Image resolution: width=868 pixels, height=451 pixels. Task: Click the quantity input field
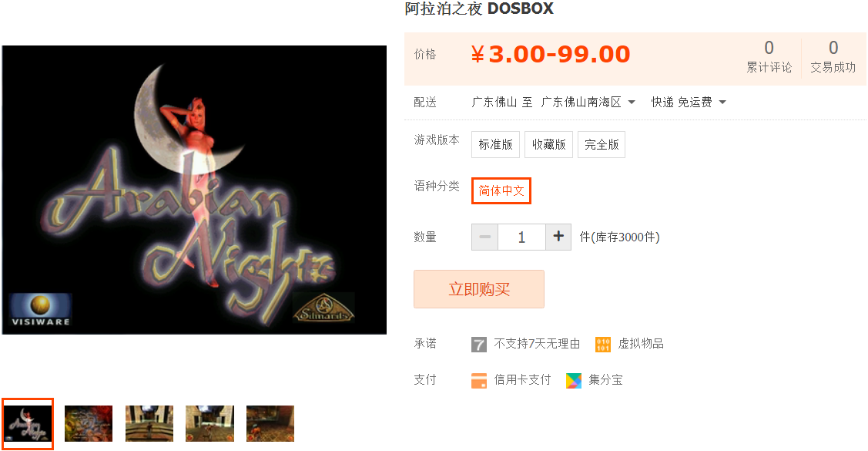(521, 237)
